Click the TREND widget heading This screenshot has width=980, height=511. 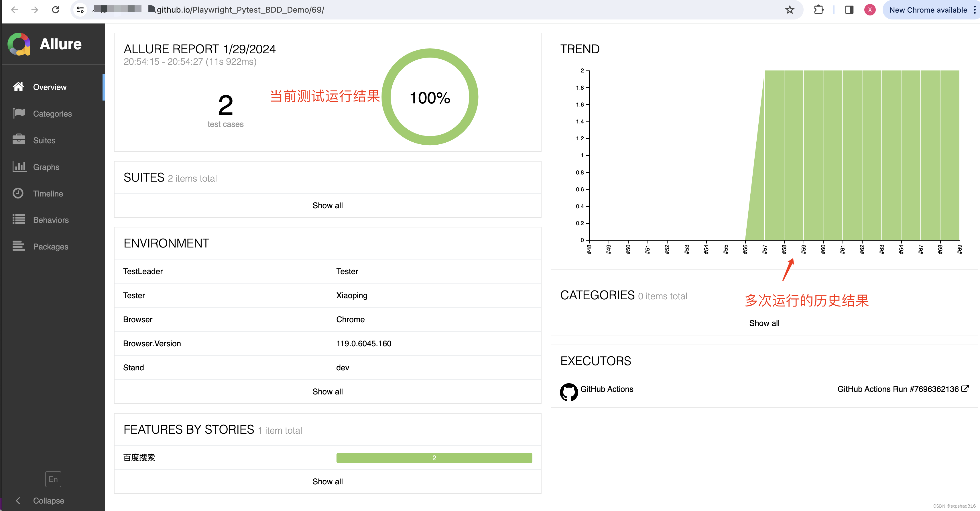(x=580, y=49)
